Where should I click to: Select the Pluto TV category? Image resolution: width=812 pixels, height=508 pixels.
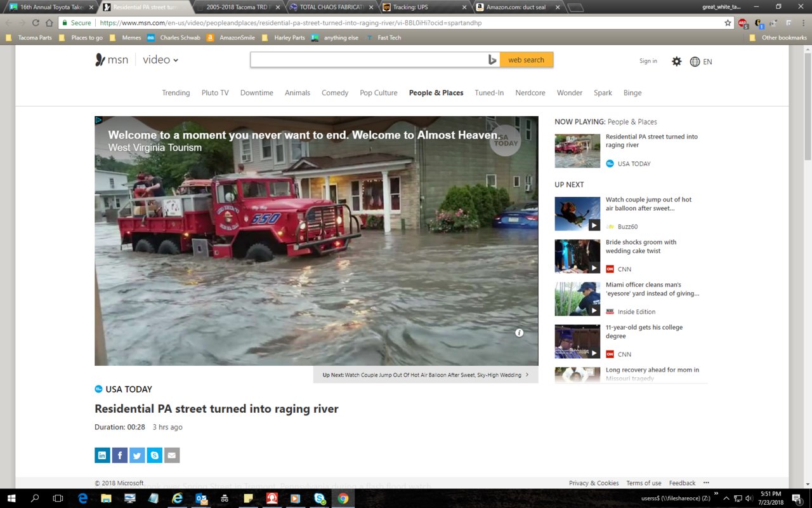(215, 93)
